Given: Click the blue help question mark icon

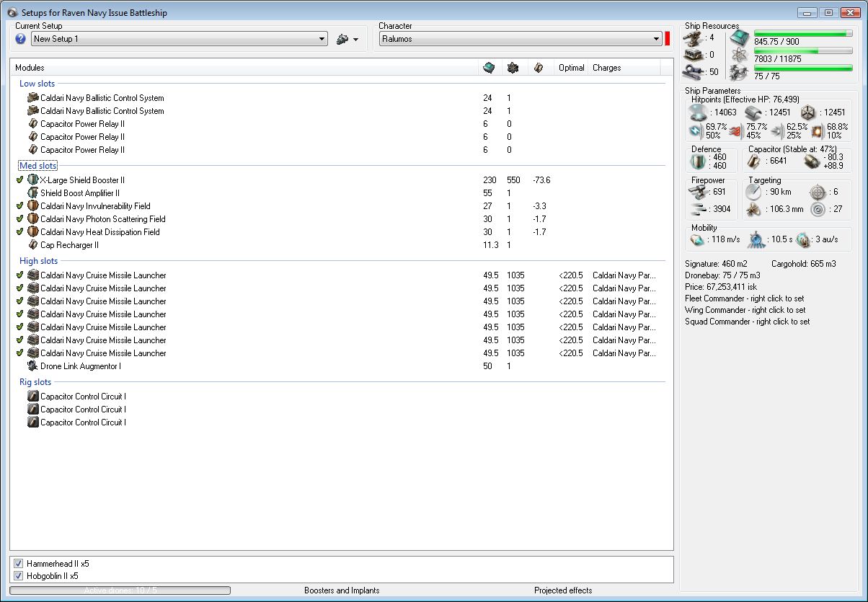Looking at the screenshot, I should click(x=21, y=39).
